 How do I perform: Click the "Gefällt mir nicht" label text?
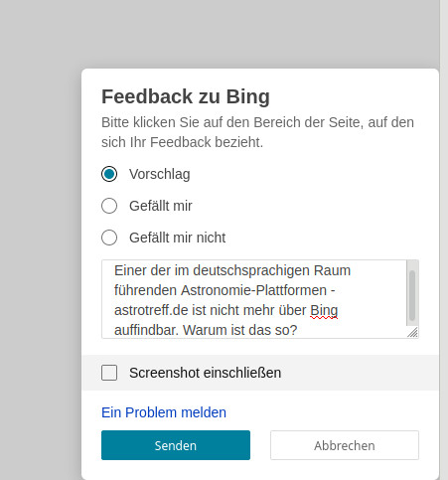pos(178,238)
